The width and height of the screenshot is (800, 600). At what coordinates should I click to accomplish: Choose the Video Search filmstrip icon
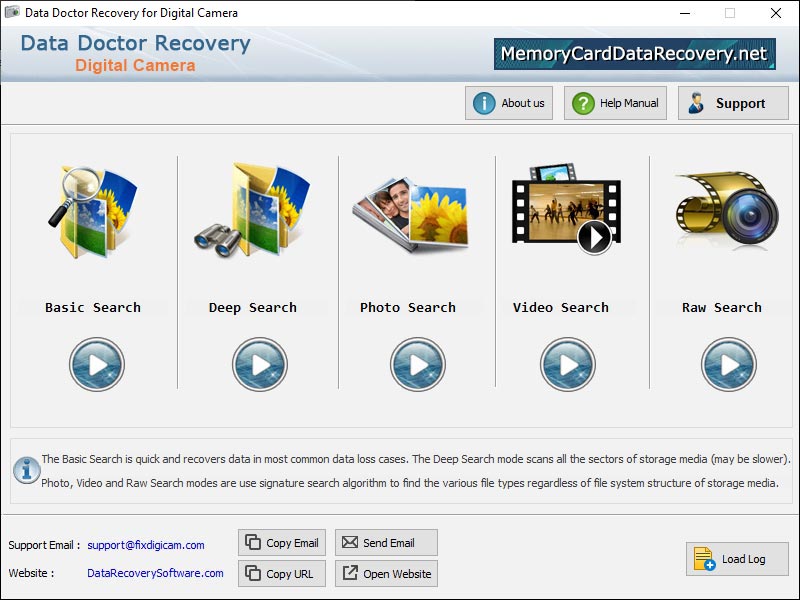tap(565, 210)
